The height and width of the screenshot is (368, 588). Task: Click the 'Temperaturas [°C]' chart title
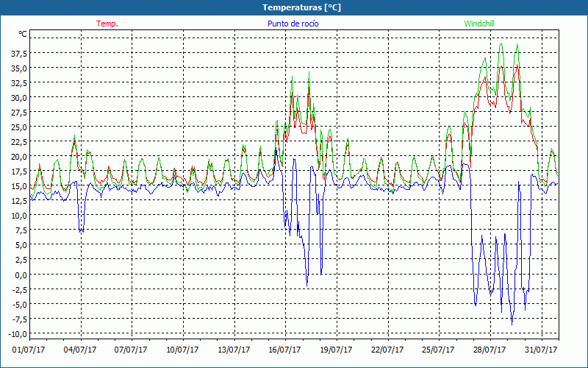[301, 7]
